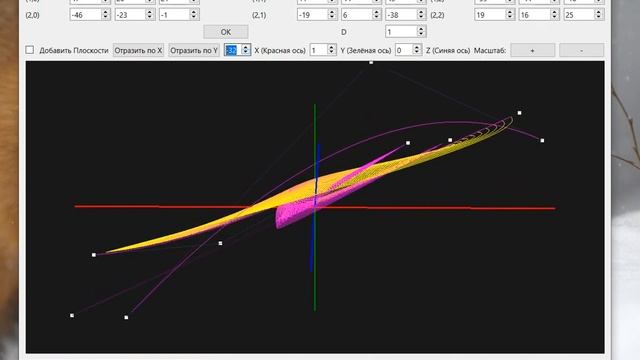This screenshot has height=360, width=640.
Task: Decrement the -46 spinbox with its down arrow
Action: [x=106, y=18]
